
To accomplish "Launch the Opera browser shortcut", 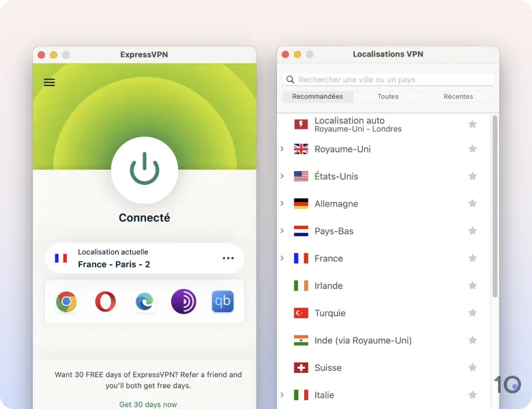I will (106, 301).
